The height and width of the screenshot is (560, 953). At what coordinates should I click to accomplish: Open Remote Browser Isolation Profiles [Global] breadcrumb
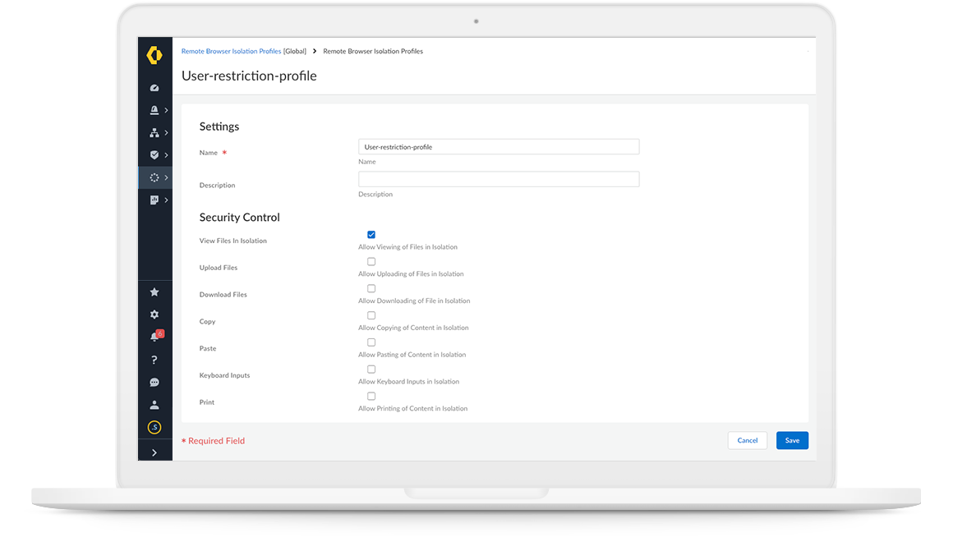pyautogui.click(x=231, y=51)
